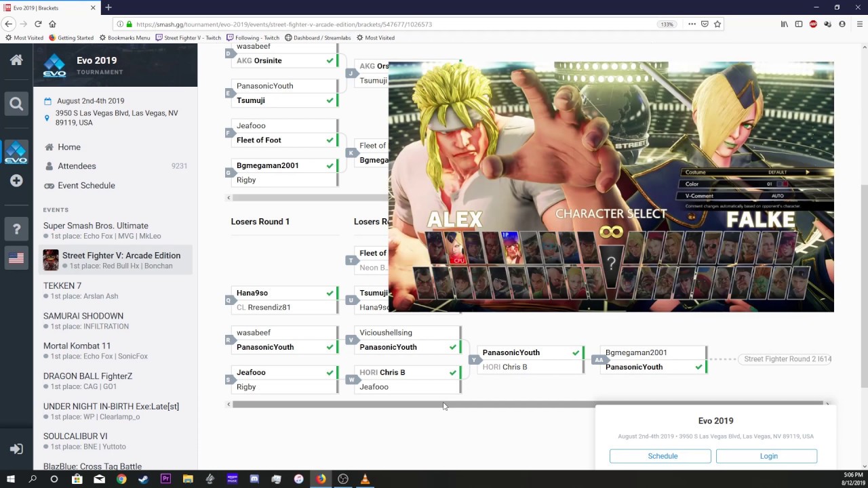This screenshot has width=868, height=488.
Task: Open the Home tournament page link
Action: (69, 147)
